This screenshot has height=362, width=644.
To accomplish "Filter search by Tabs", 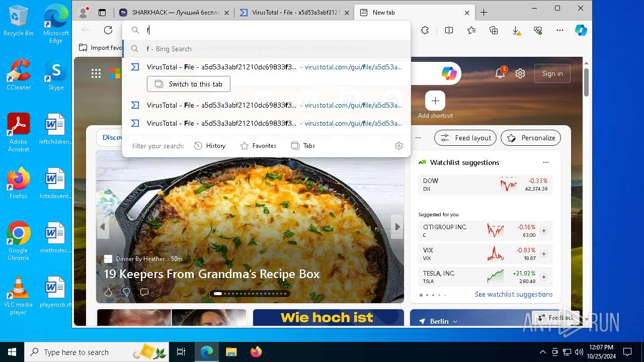I will [303, 146].
